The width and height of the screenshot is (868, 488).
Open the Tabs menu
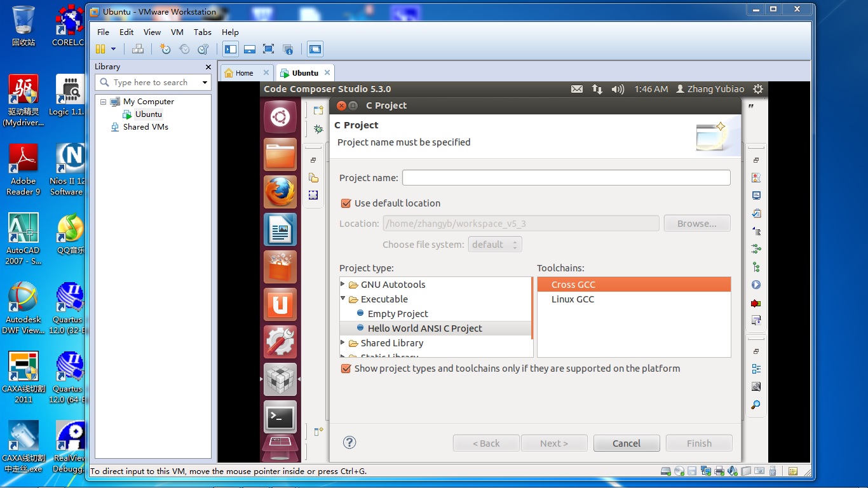[x=203, y=32]
